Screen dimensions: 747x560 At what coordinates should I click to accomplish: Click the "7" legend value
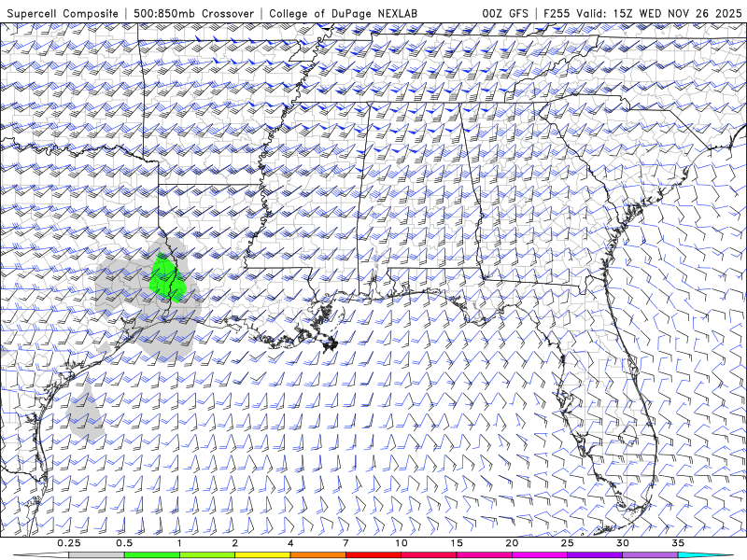345,543
